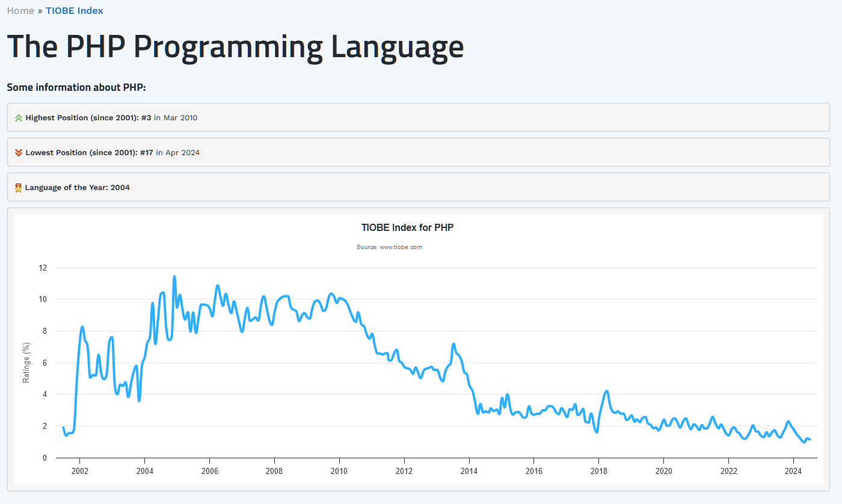Click the 'Language of the Year: 2004' text
The height and width of the screenshot is (504, 842).
(77, 188)
